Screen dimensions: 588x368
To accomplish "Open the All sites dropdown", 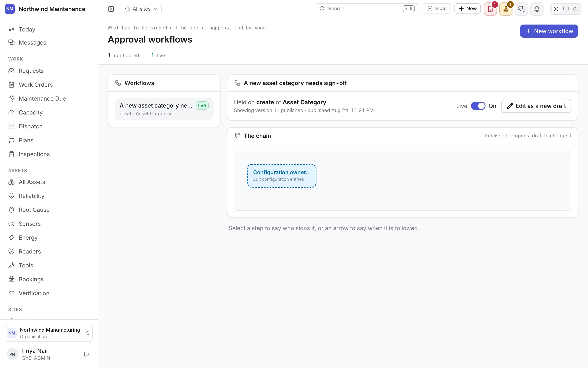I will pyautogui.click(x=141, y=9).
